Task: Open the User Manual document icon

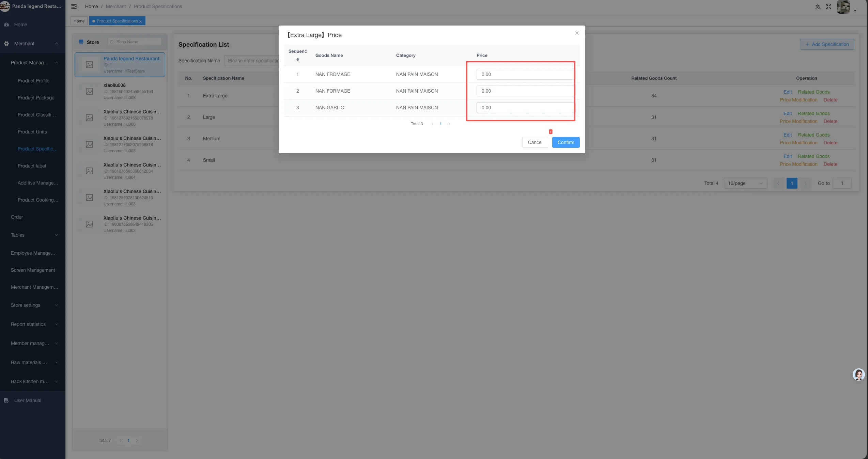Action: click(x=6, y=400)
